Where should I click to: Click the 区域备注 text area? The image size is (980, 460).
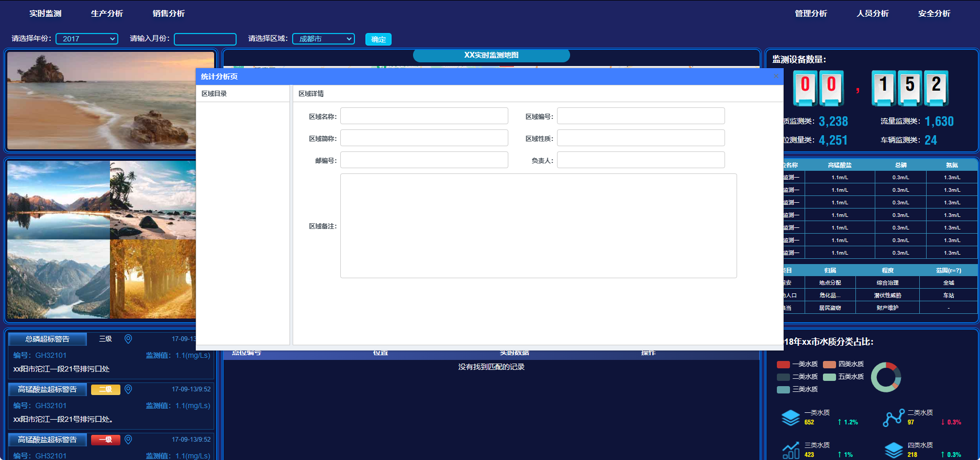pyautogui.click(x=539, y=226)
